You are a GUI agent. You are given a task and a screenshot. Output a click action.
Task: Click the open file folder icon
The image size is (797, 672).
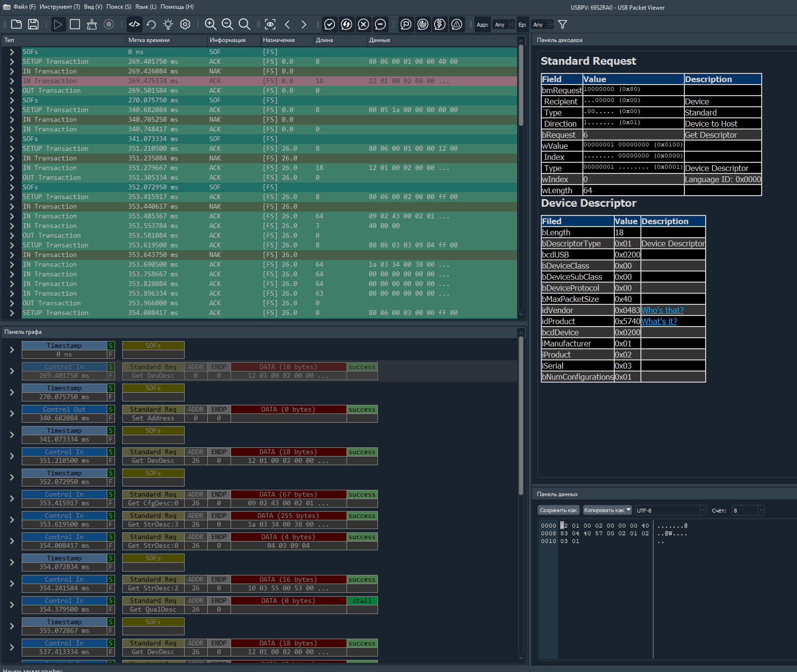point(16,24)
